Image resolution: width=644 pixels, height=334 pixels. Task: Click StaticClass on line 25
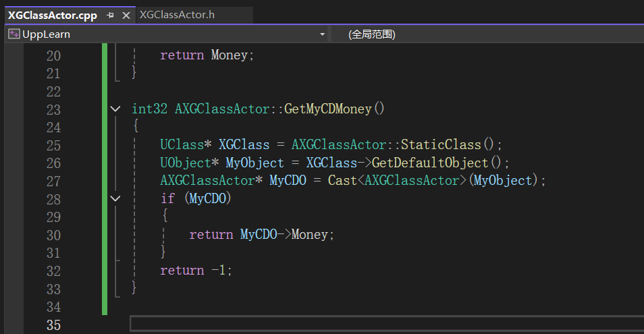(441, 145)
